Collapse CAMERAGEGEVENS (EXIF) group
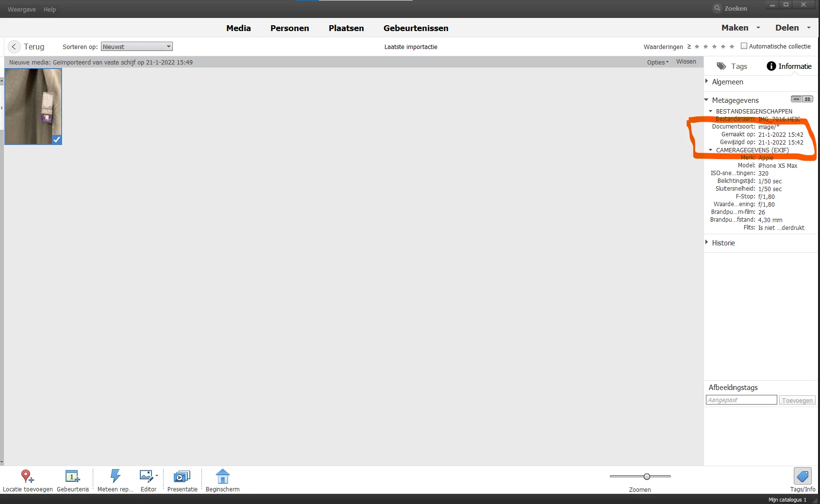 (x=711, y=150)
